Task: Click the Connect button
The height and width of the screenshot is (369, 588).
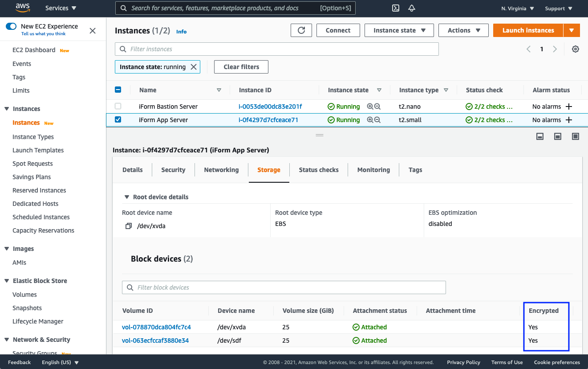Action: (338, 30)
